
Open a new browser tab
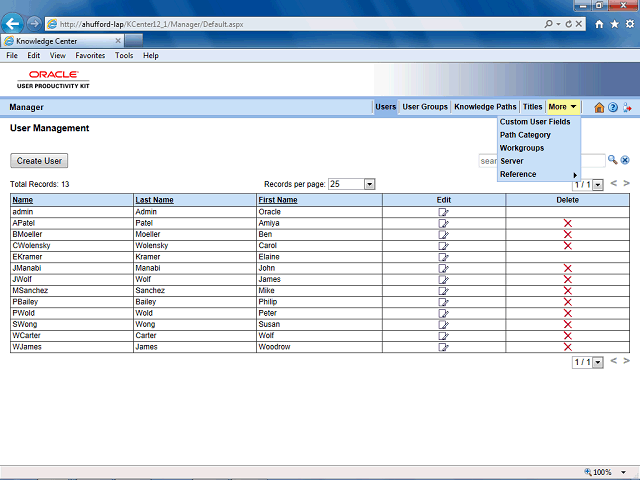click(x=133, y=41)
